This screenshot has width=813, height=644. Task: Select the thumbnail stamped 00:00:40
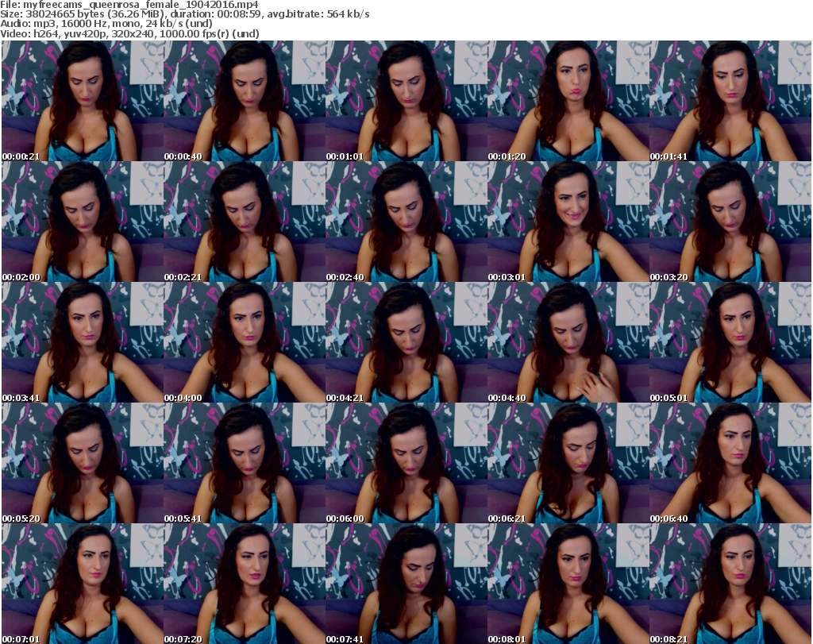245,101
